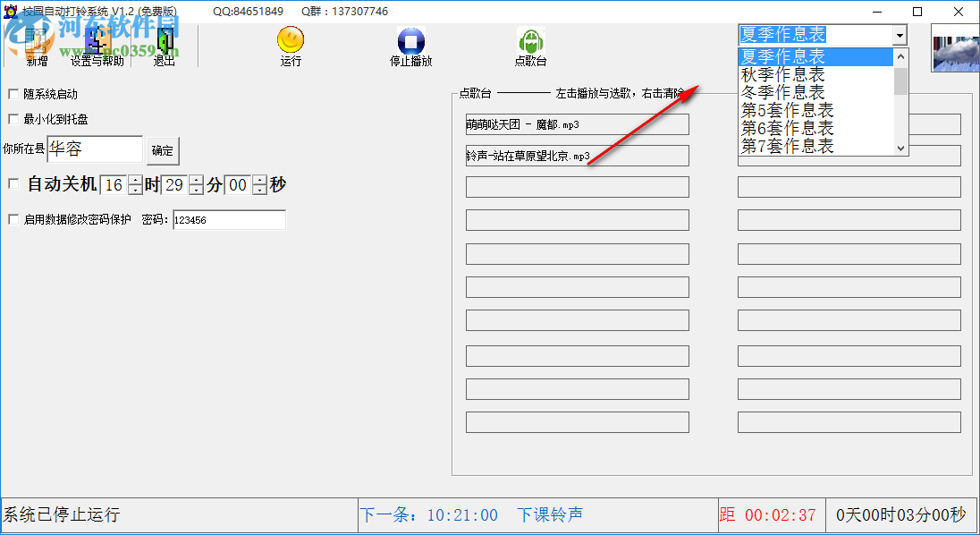
Task: Click the 确定 confirm button
Action: pyautogui.click(x=165, y=150)
